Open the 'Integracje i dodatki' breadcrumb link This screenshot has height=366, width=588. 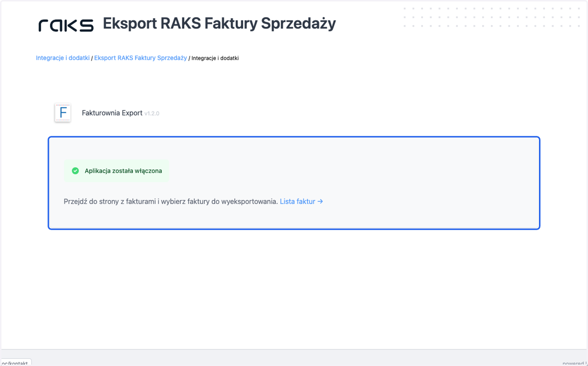click(63, 58)
